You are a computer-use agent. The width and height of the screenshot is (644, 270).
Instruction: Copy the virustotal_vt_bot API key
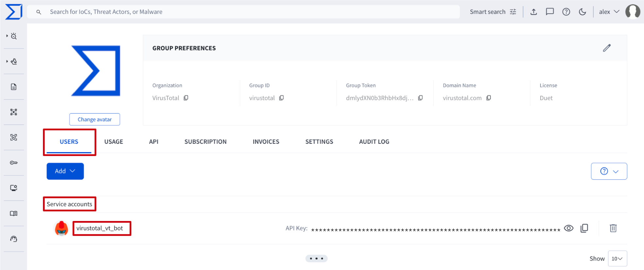[x=585, y=228]
